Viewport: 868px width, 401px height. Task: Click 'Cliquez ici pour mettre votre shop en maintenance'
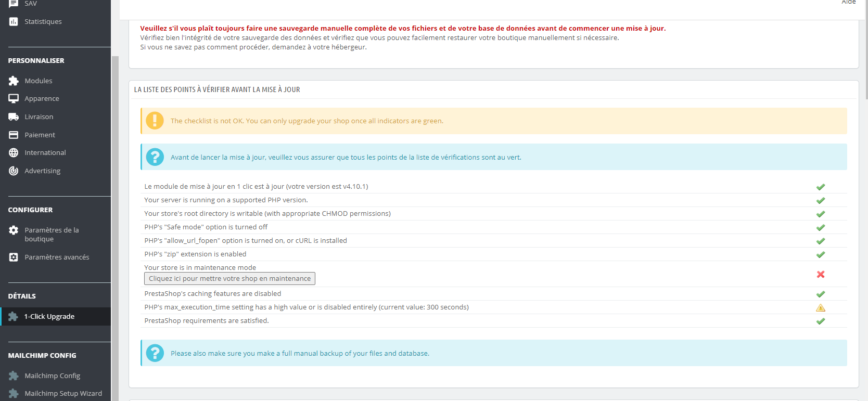click(229, 279)
